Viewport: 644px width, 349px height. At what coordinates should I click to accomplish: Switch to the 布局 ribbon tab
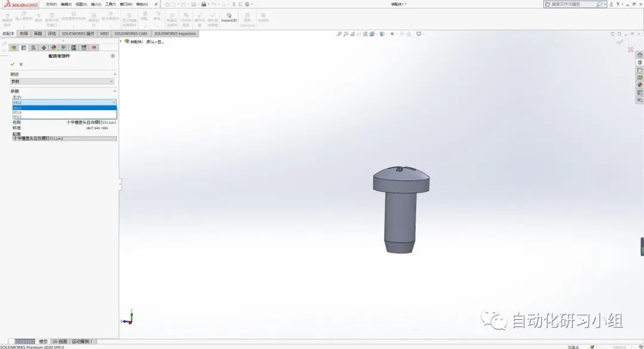pyautogui.click(x=24, y=33)
